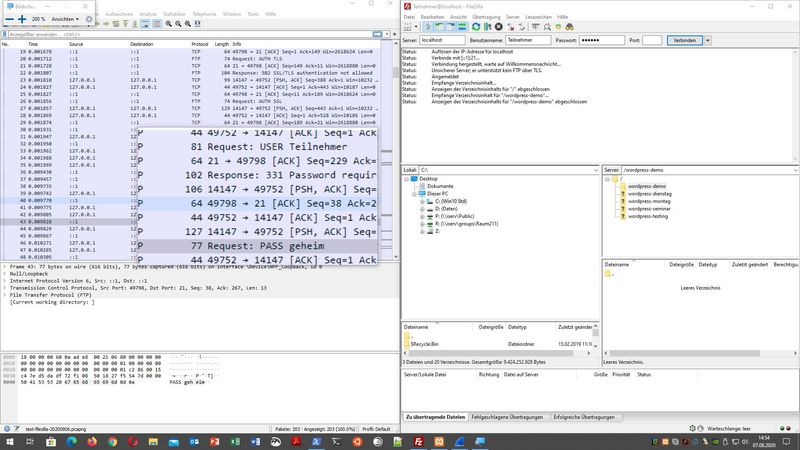
Task: Toggle FileZilla transfer queue display
Action: [462, 27]
